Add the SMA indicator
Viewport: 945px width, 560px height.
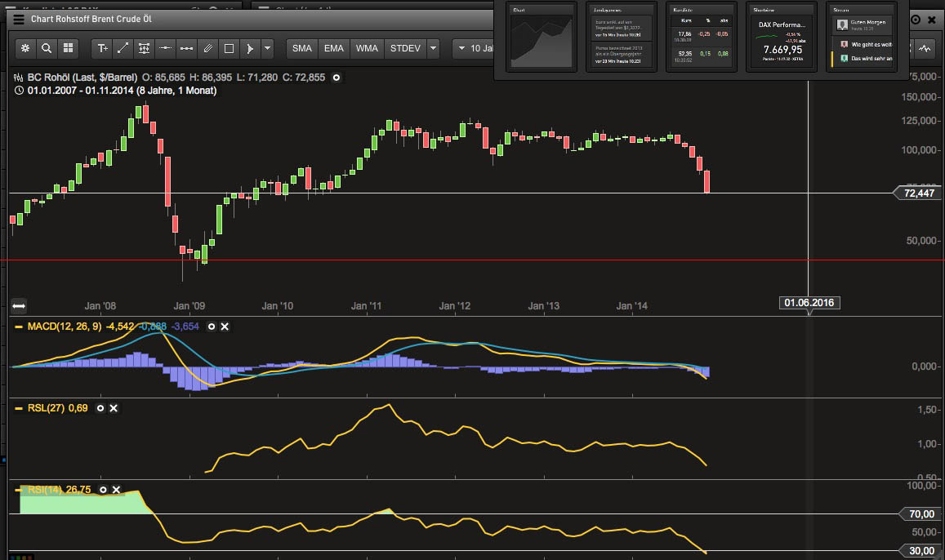pos(302,48)
